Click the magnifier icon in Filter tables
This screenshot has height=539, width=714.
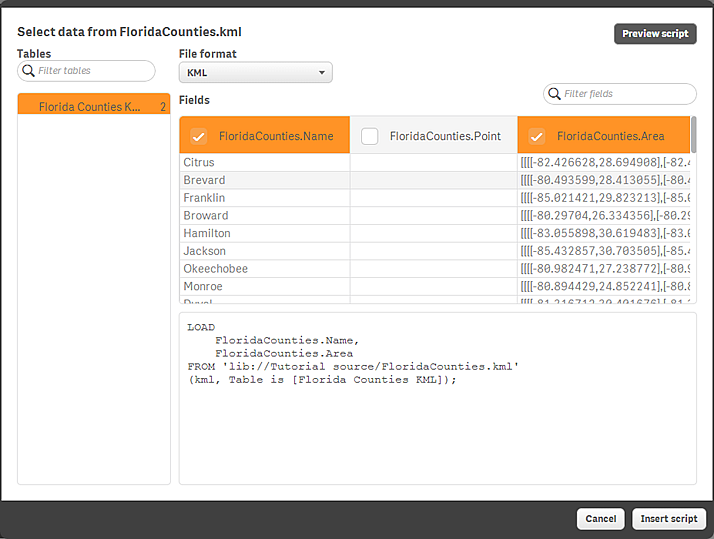tap(29, 71)
